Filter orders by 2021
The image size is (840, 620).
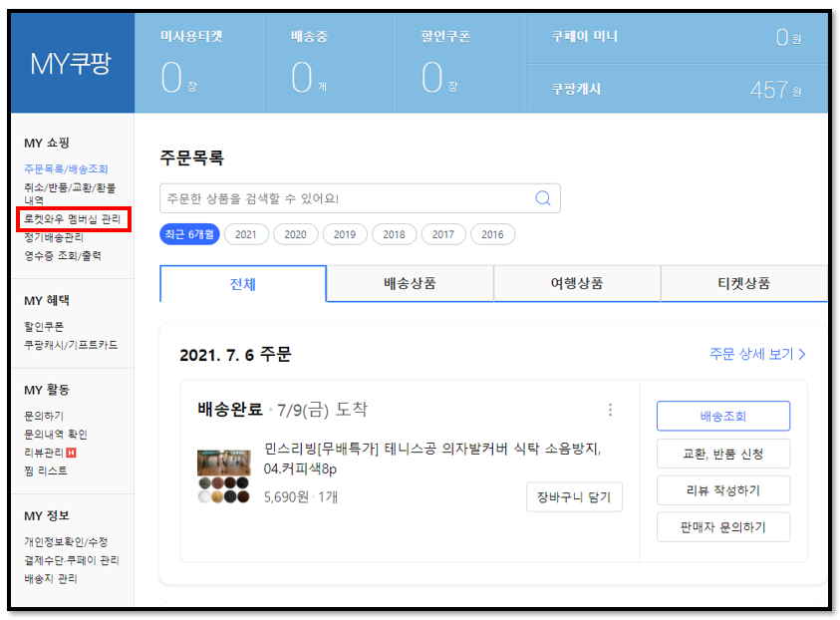[246, 234]
